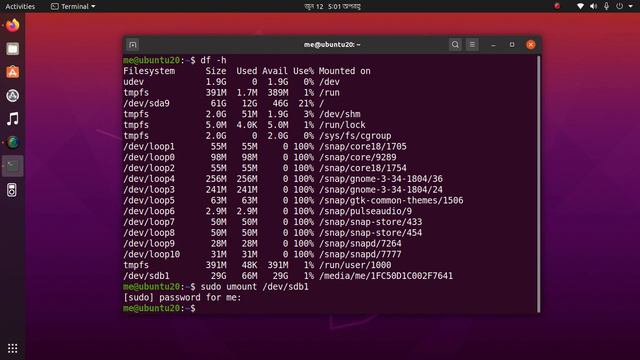Click the volume speaker icon
This screenshot has height=360, width=640.
[x=593, y=6]
